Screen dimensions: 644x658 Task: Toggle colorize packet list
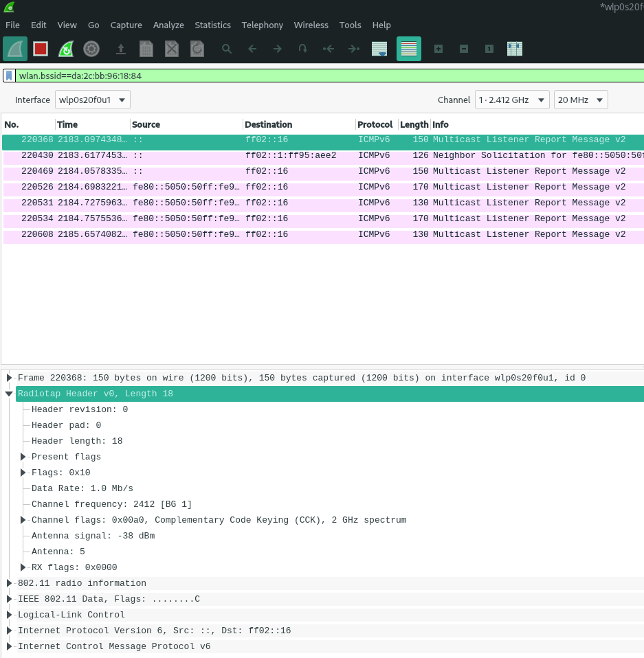pyautogui.click(x=409, y=49)
